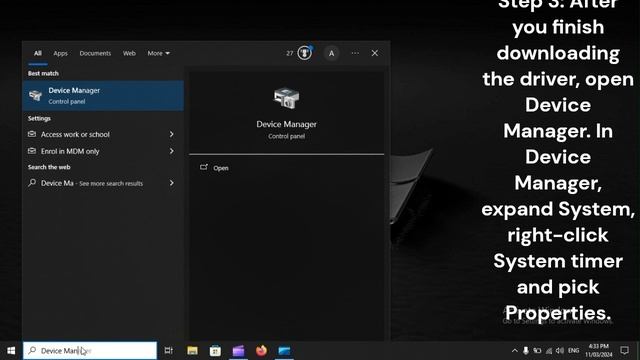
Task: Open the network status tray icon
Action: click(x=549, y=351)
